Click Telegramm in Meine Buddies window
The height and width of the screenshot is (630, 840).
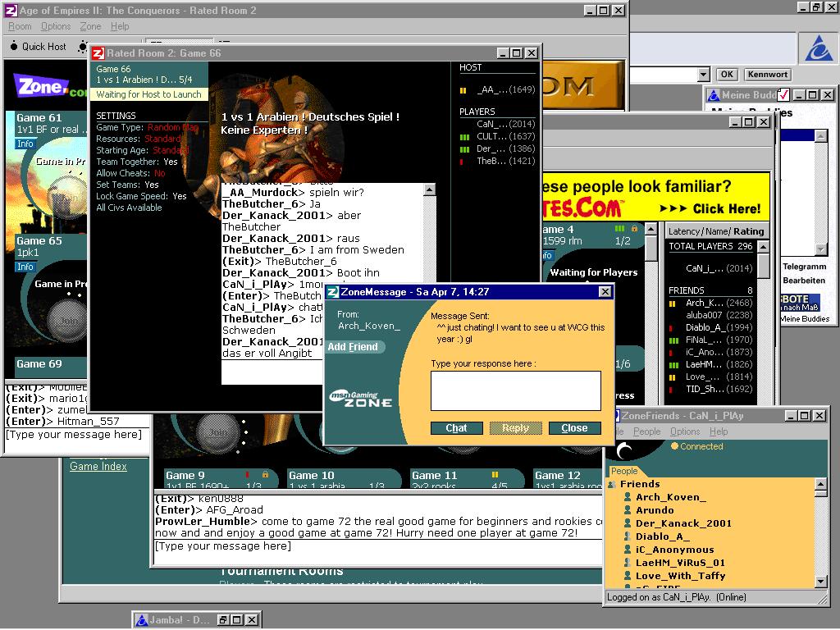(x=805, y=267)
